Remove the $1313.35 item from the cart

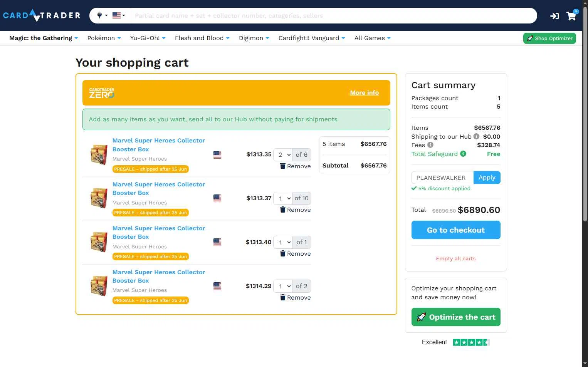(295, 166)
